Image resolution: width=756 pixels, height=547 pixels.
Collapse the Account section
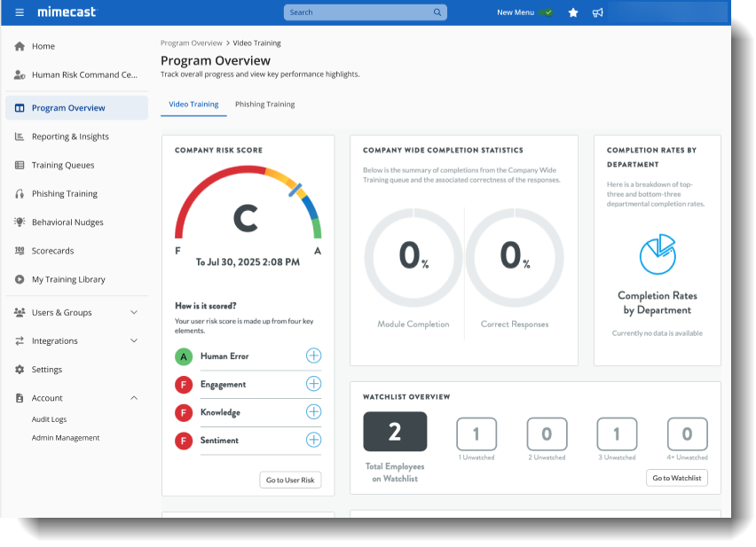(x=134, y=398)
